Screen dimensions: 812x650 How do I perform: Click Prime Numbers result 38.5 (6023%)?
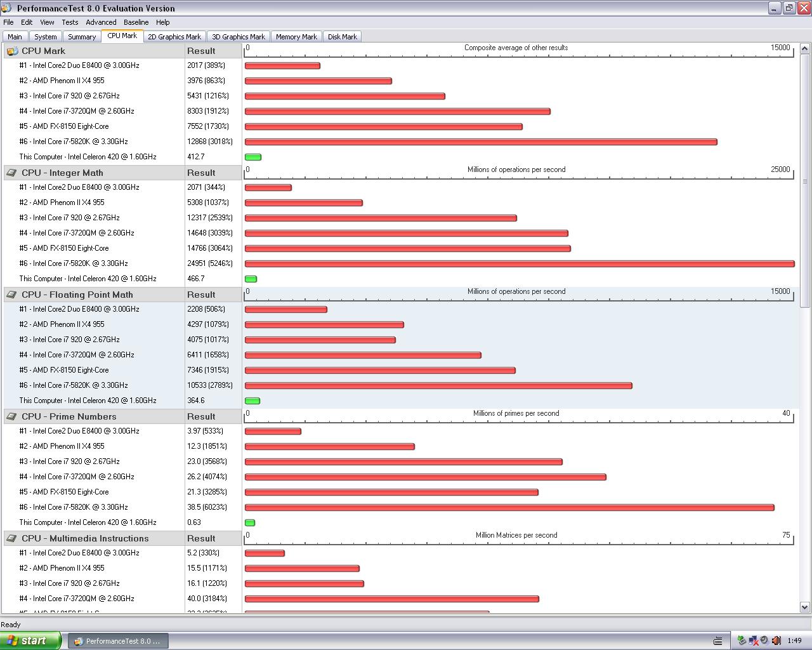tap(207, 507)
